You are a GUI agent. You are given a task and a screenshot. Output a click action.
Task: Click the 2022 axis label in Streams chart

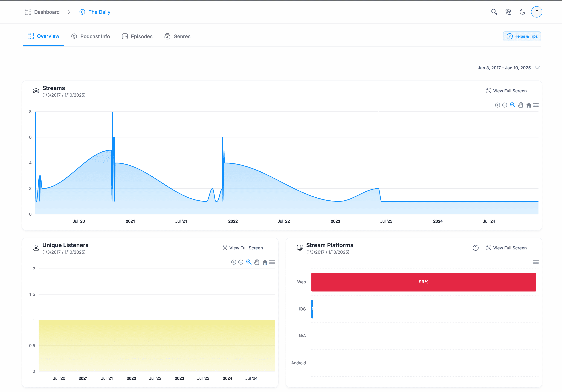coord(233,221)
